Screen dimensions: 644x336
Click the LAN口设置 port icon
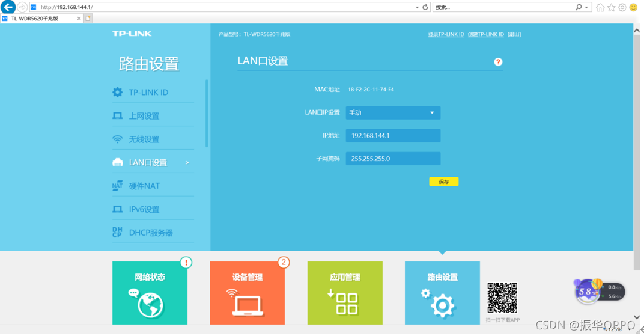point(118,162)
